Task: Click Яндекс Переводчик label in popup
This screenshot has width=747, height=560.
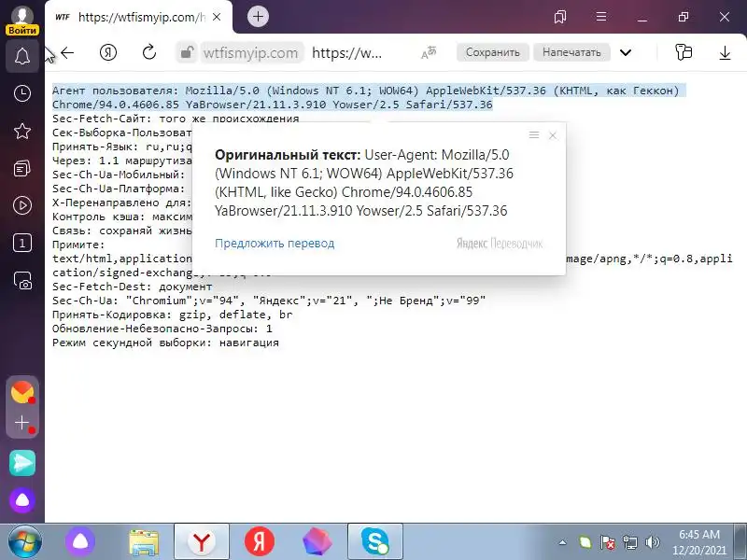Action: (x=500, y=244)
